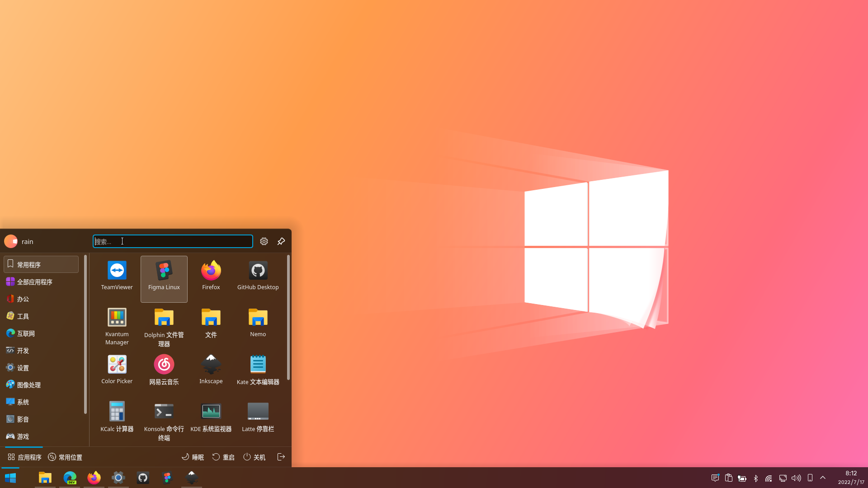Switch to 常用位置 tab
Viewport: 868px width, 488px height.
point(65,457)
